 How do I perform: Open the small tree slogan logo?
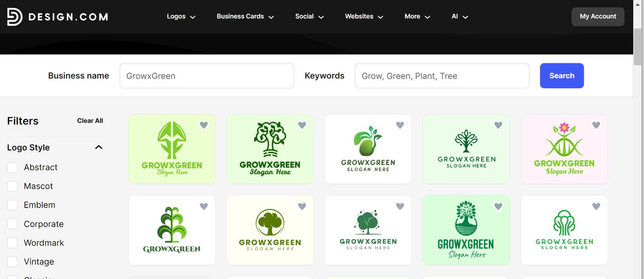coord(466,149)
